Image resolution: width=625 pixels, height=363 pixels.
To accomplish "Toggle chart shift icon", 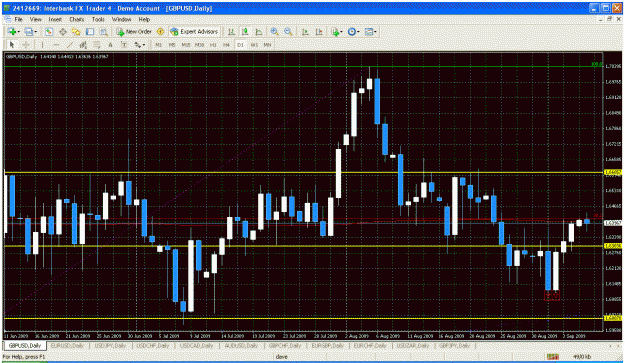I will (319, 32).
